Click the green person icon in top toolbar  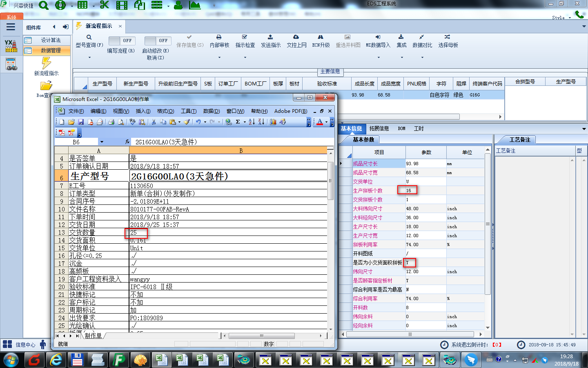[178, 5]
